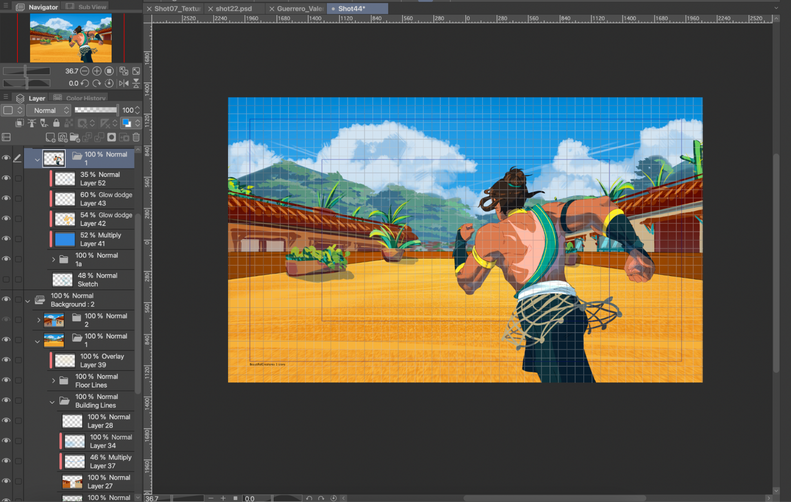791x502 pixels.
Task: Toggle two-pane layer view icon
Action: tap(6, 137)
